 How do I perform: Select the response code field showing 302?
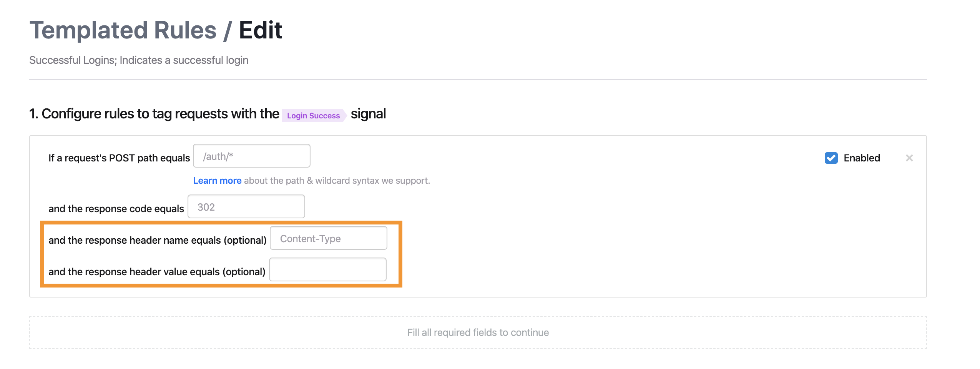point(246,206)
